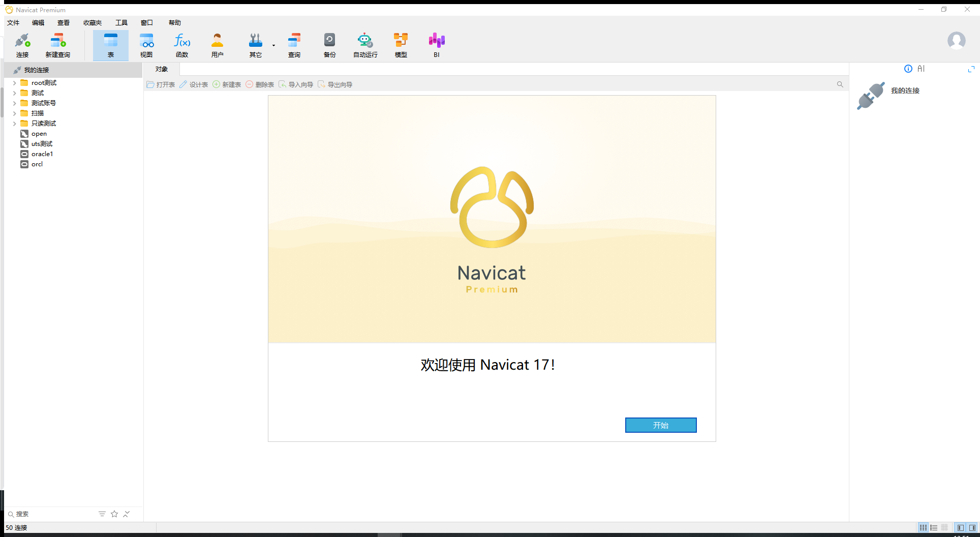Viewport: 980px width, 537px height.
Task: Select the 扫描 folder row
Action: click(x=38, y=113)
